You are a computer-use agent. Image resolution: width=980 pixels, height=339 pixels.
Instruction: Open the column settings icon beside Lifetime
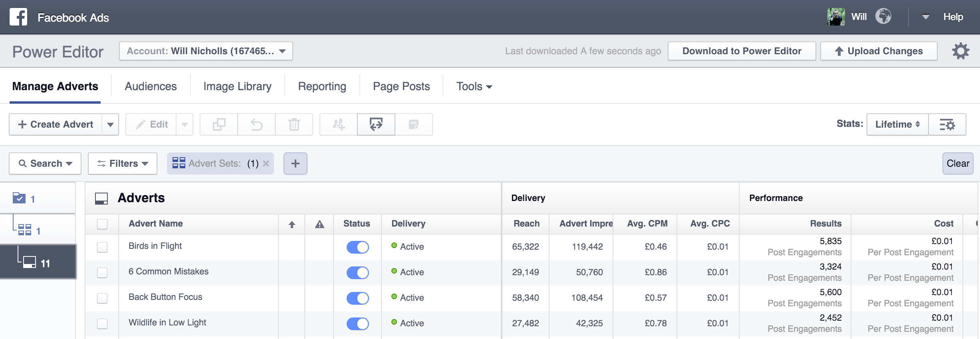947,124
